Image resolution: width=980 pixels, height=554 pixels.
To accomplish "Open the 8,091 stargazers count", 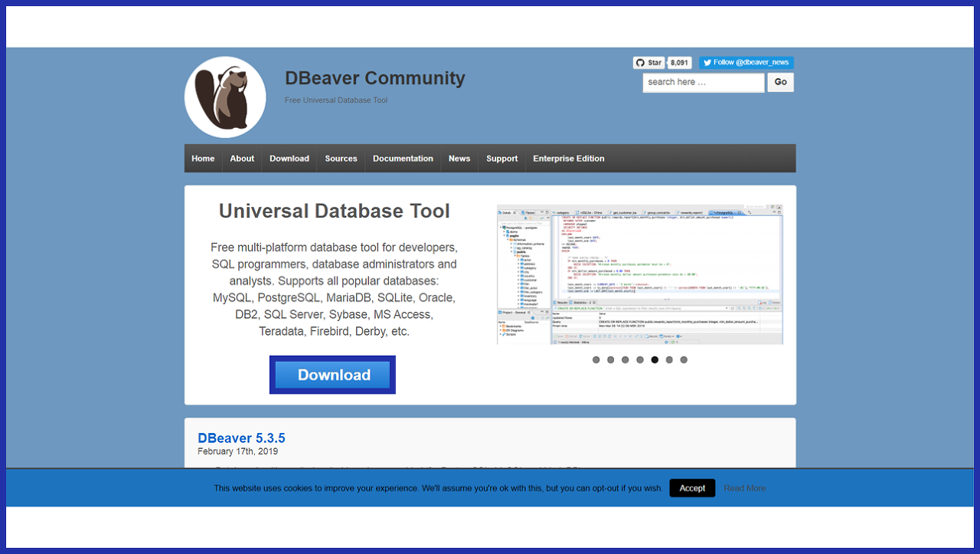I will [680, 63].
